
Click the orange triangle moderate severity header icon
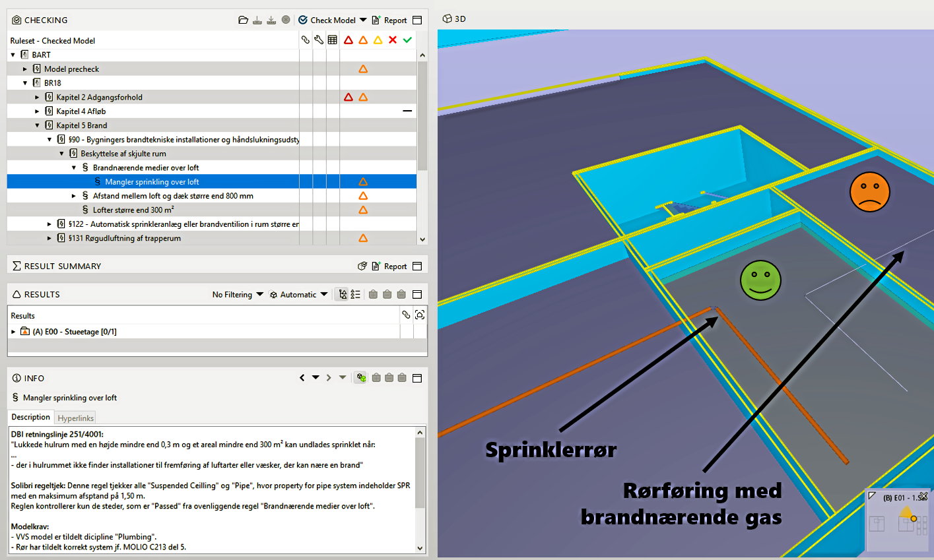(363, 40)
